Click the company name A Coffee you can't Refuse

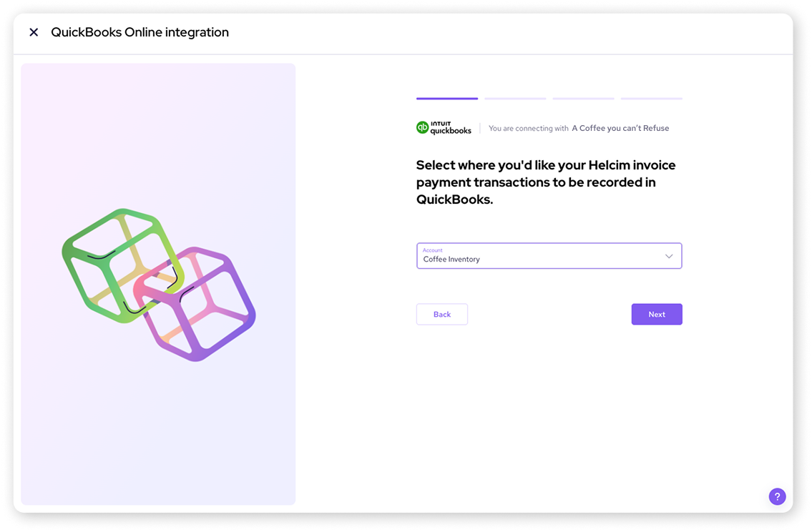[x=620, y=128]
